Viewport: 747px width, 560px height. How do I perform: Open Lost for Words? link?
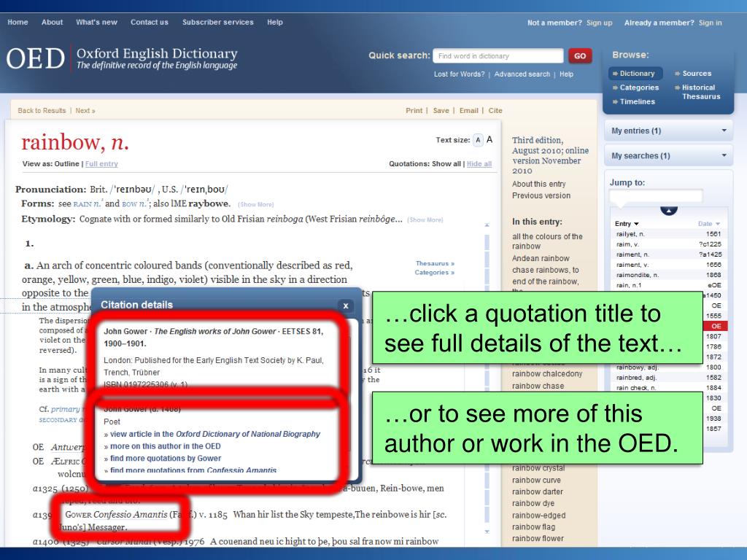tap(460, 74)
